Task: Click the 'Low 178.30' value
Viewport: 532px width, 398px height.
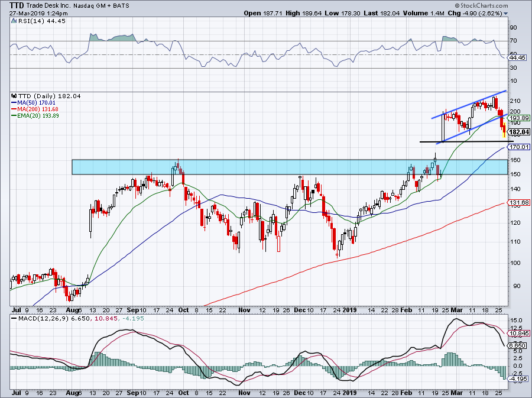Action: coord(342,13)
